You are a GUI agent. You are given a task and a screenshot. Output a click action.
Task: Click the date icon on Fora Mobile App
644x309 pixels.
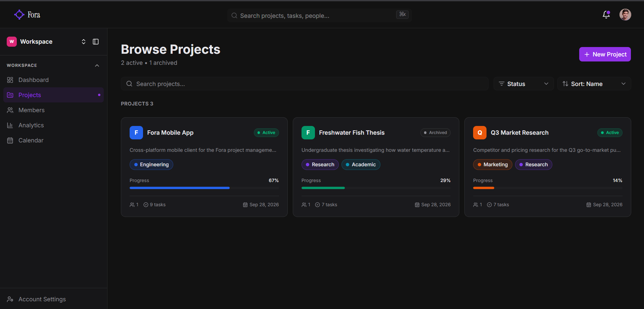click(x=245, y=205)
